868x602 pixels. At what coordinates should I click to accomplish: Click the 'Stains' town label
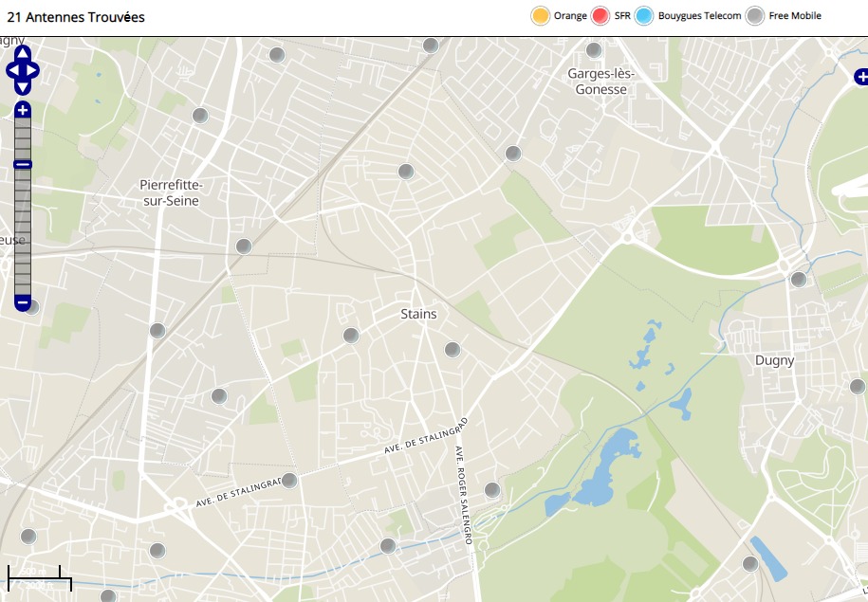pyautogui.click(x=418, y=315)
